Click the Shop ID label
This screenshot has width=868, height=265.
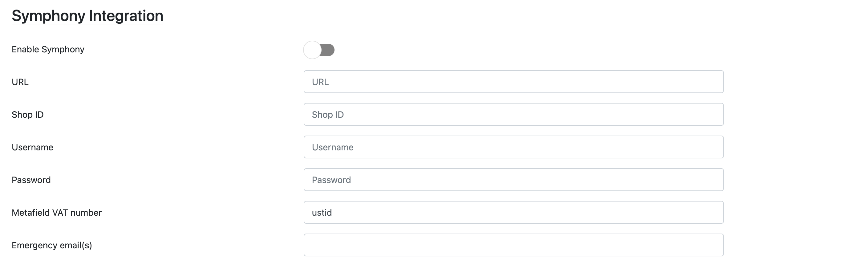click(x=27, y=115)
